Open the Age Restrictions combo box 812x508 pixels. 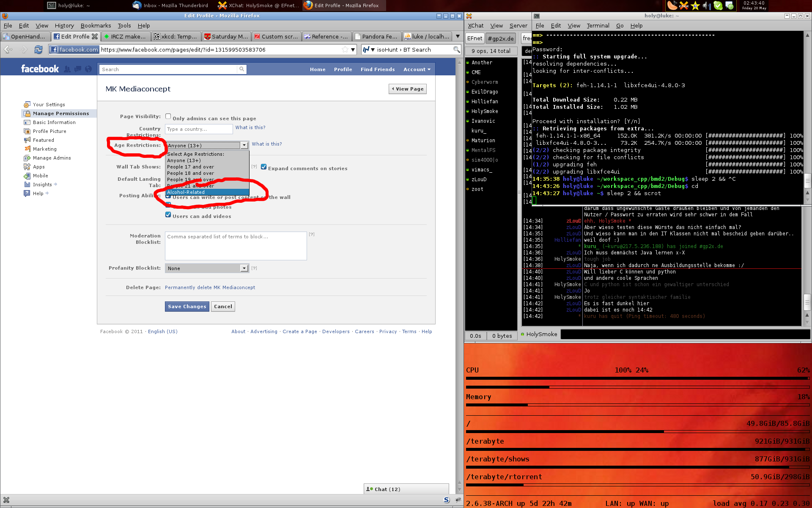(207, 145)
